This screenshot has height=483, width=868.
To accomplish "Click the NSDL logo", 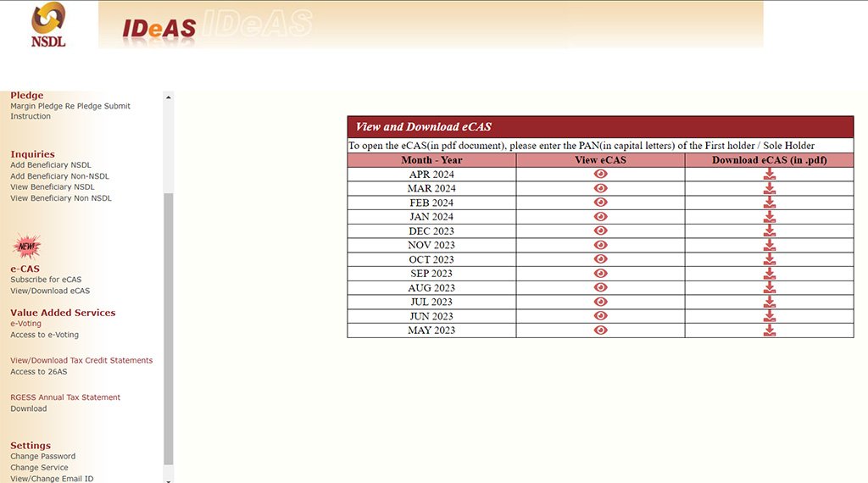I will [48, 25].
